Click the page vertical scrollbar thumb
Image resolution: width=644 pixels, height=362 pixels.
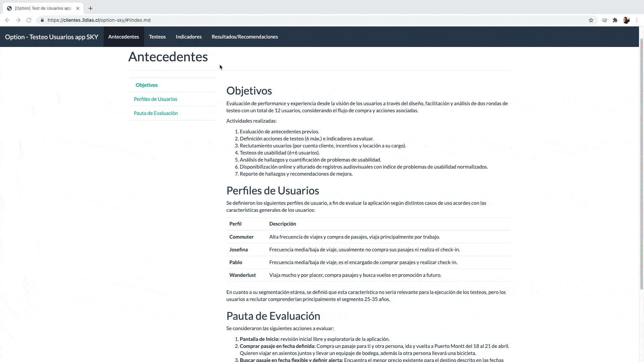coord(642,164)
